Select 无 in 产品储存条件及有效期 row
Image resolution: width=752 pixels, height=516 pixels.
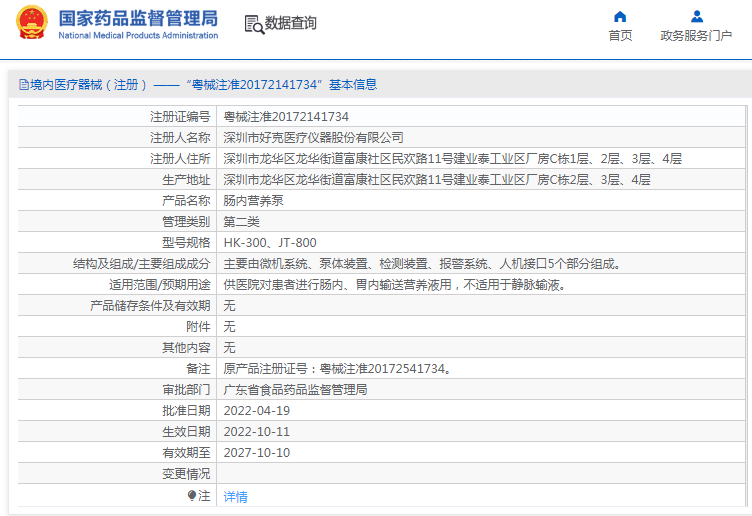pos(229,305)
